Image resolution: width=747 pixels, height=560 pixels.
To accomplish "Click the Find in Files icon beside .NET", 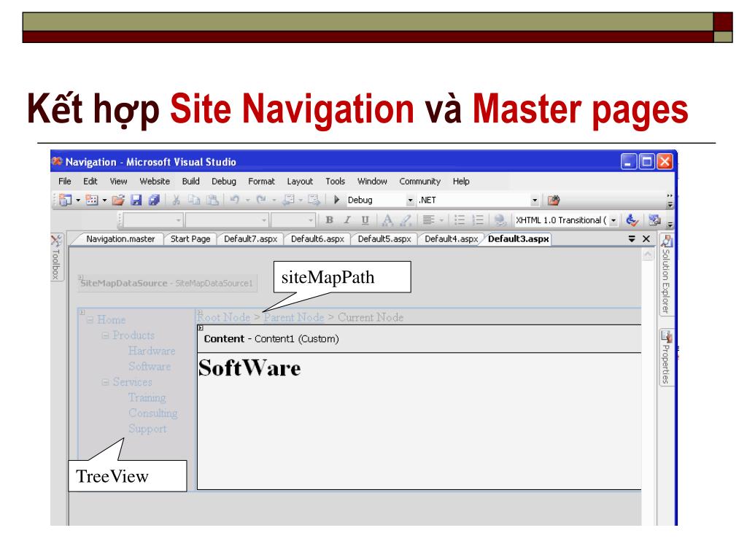I will coord(553,200).
